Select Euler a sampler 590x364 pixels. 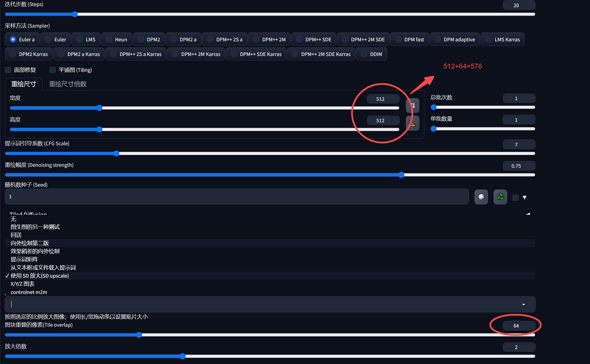[x=22, y=39]
